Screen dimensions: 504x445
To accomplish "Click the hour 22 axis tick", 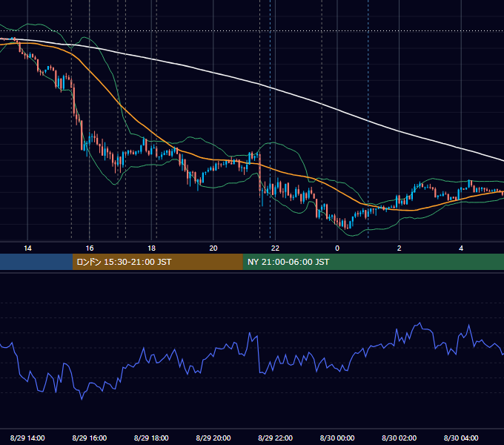I will point(275,248).
